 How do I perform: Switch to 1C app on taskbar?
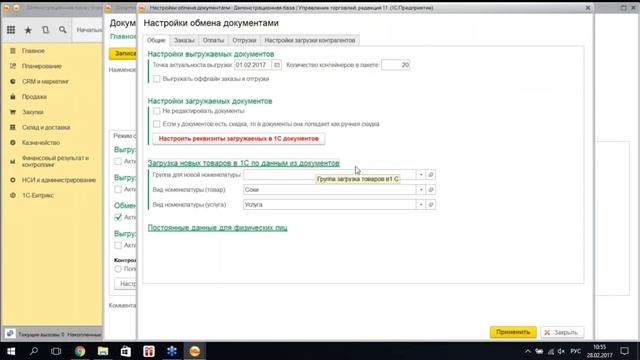tap(195, 351)
